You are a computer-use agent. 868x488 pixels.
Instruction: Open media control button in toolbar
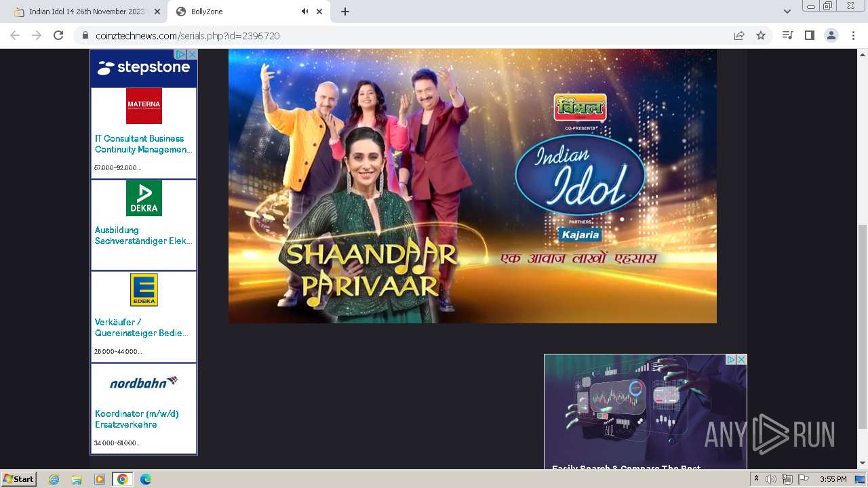pyautogui.click(x=787, y=35)
